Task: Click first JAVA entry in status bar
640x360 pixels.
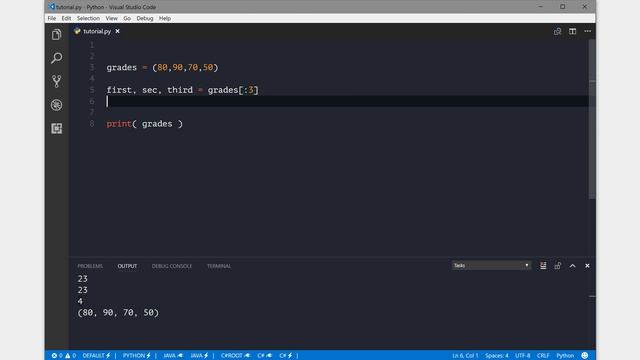Action: click(173, 356)
